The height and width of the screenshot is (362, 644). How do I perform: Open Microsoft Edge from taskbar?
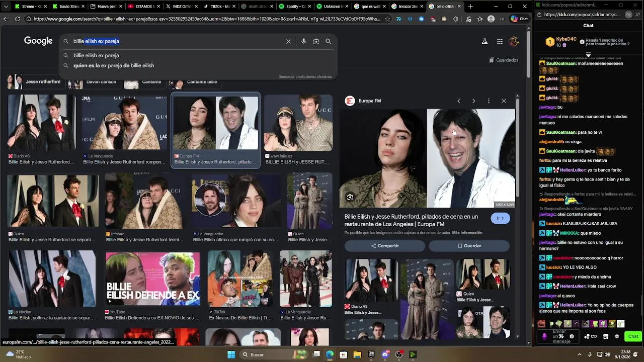[330, 354]
